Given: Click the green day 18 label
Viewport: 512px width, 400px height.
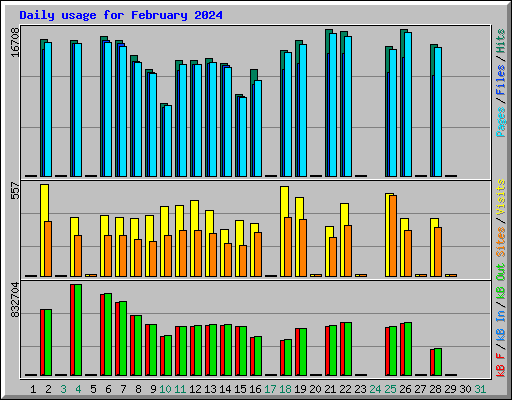Looking at the screenshot, I should pyautogui.click(x=285, y=389).
